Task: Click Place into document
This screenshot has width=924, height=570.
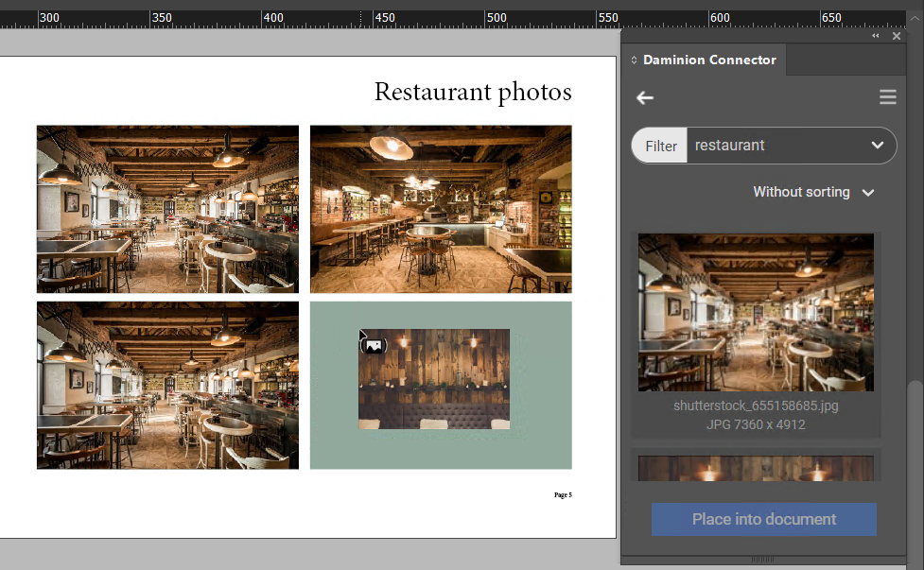Action: pyautogui.click(x=763, y=519)
